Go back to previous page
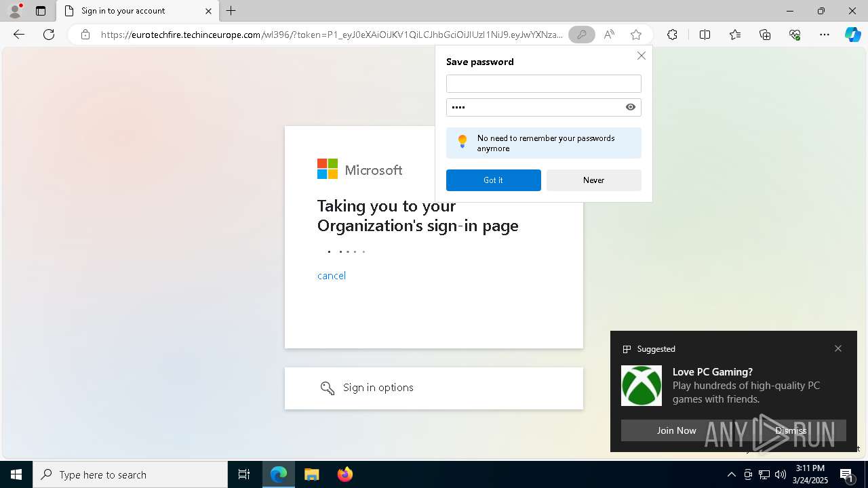 point(19,35)
